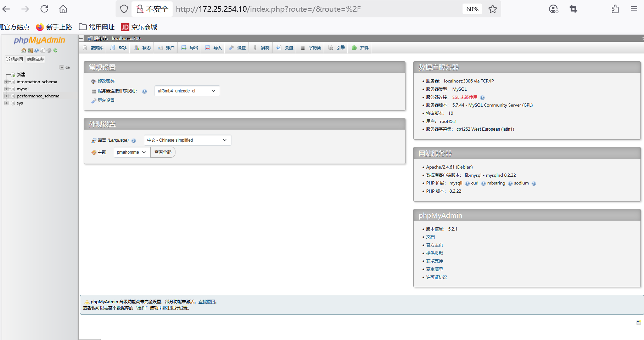The height and width of the screenshot is (340, 644).
Task: Open help icon after mysqli extension
Action: pos(467,183)
